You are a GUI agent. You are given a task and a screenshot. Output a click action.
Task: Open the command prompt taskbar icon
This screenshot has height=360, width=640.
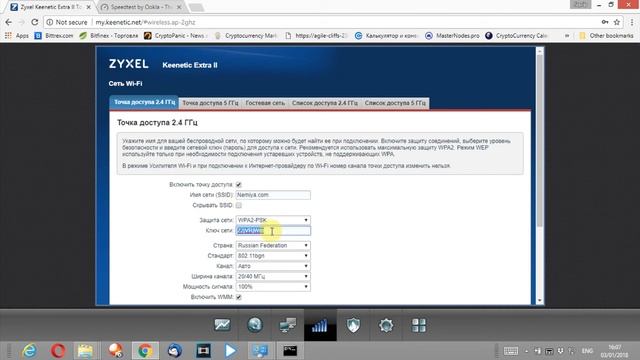290,351
